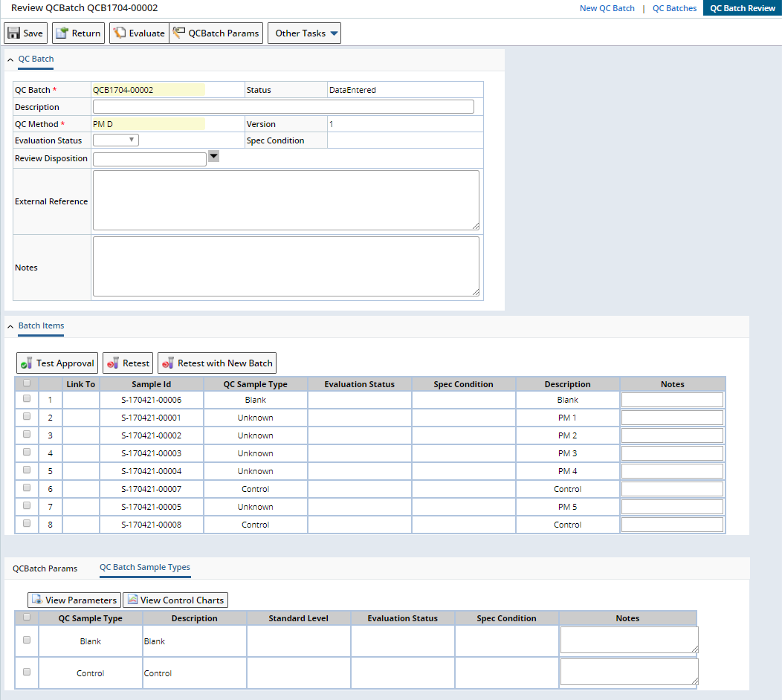Click the Notes box for Blank sample type
The image size is (782, 700).
pos(629,640)
